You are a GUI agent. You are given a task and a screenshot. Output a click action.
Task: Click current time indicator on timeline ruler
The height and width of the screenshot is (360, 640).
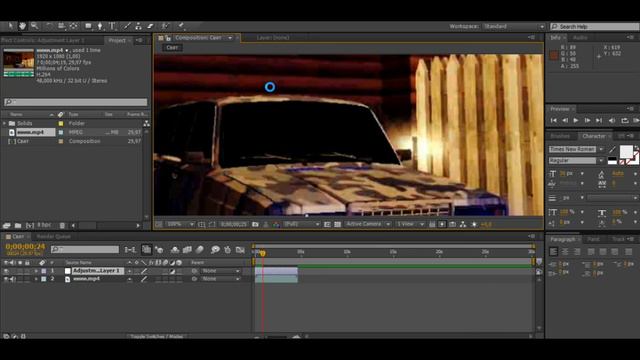(x=263, y=253)
